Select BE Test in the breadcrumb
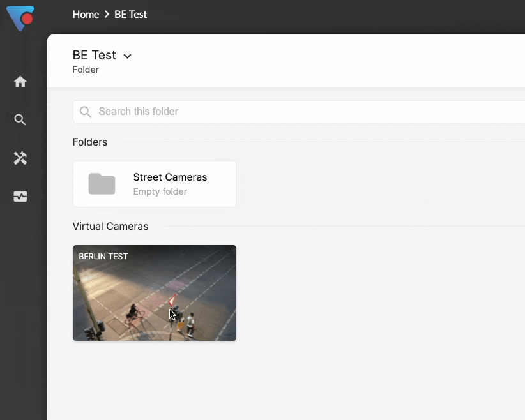Image resolution: width=525 pixels, height=420 pixels. 130,14
